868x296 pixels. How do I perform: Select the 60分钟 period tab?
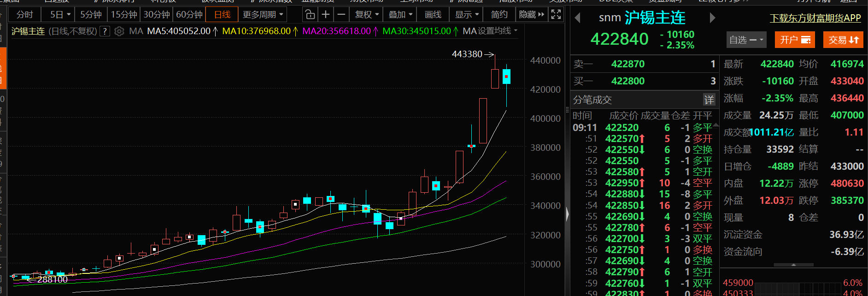pos(189,15)
